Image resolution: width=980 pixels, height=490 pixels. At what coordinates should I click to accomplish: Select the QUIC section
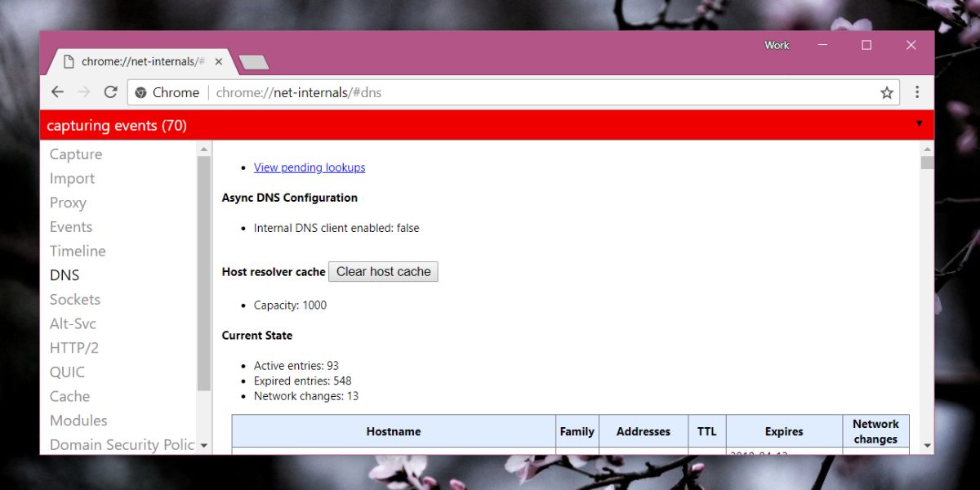point(66,372)
